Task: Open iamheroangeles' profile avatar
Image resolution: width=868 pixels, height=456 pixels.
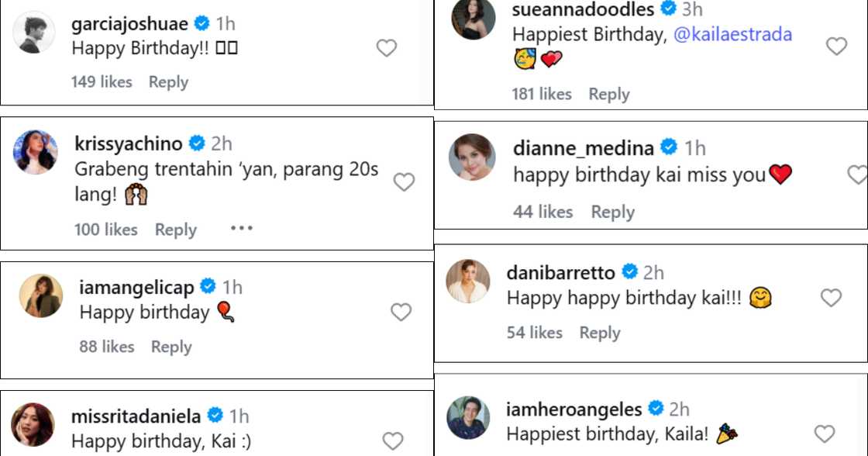Action: click(468, 417)
